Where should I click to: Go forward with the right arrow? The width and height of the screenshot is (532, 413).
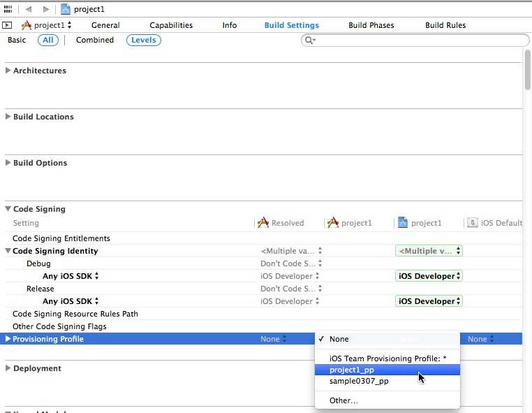[x=46, y=9]
